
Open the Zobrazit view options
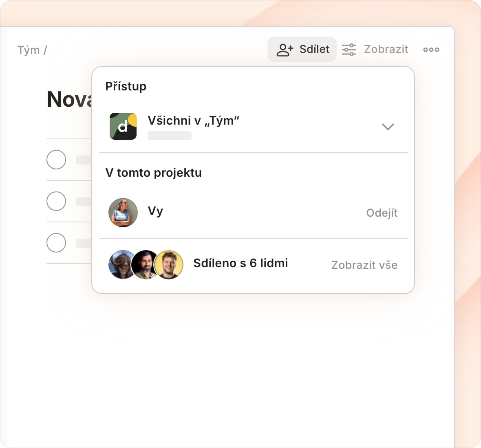pos(375,49)
